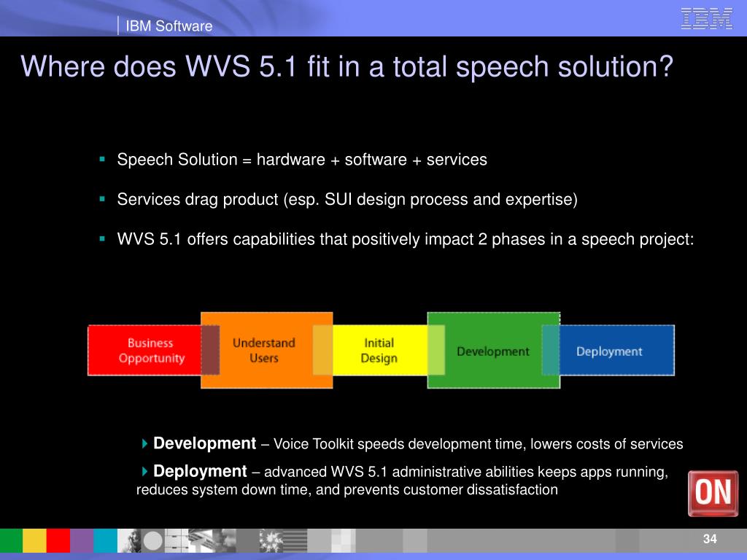Click the purple square in footer strip
Image resolution: width=747 pixels, height=560 pixels.
click(82, 540)
